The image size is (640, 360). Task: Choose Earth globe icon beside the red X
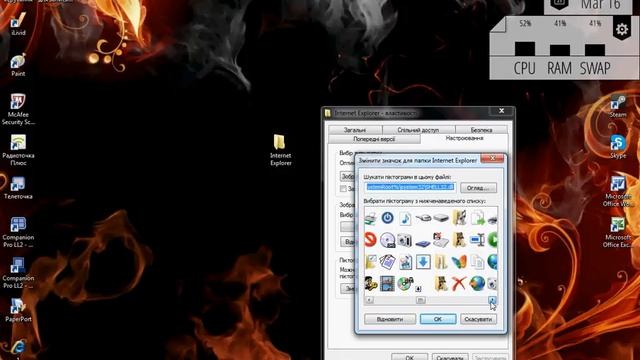(477, 283)
